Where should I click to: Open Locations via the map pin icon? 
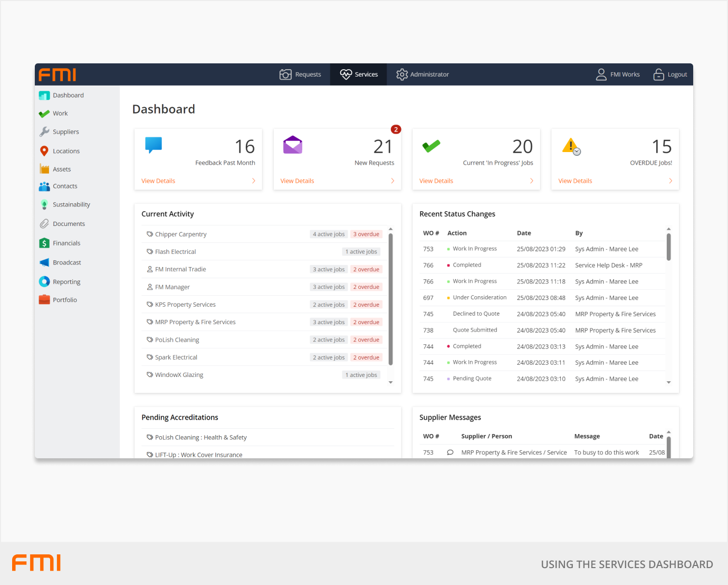tap(44, 151)
